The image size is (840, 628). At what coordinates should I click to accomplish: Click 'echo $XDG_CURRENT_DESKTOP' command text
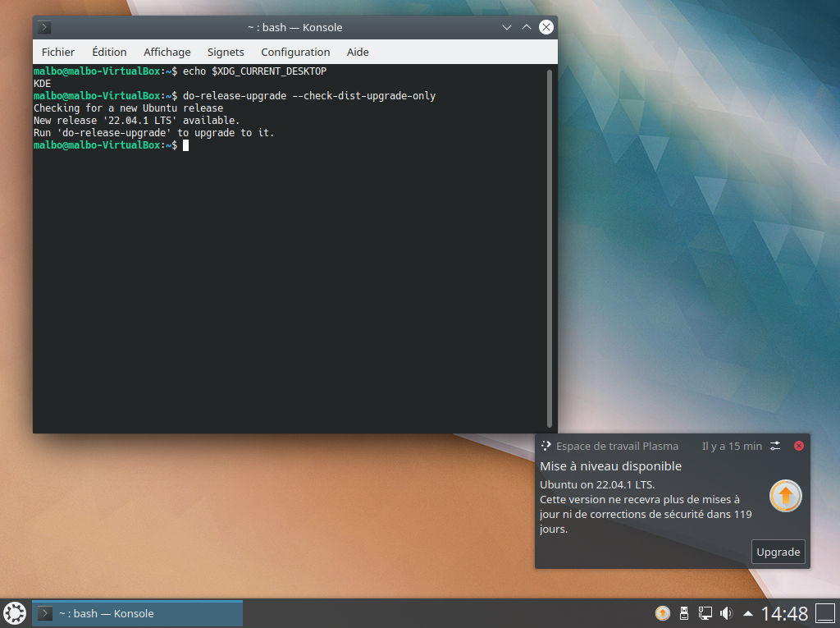pyautogui.click(x=254, y=71)
